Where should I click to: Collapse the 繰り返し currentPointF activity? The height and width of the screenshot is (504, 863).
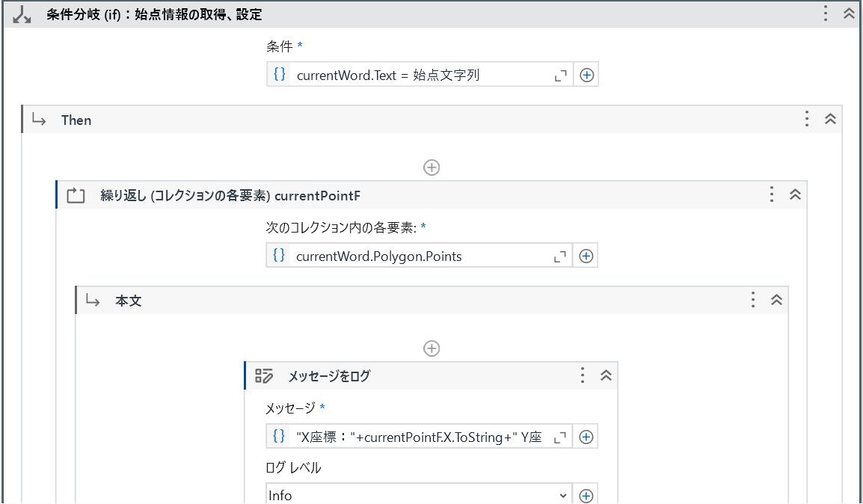795,194
